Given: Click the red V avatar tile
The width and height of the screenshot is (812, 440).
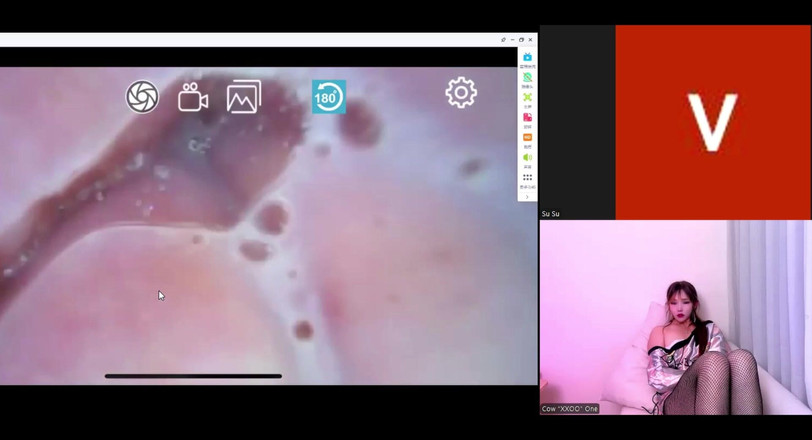Looking at the screenshot, I should click(x=713, y=122).
